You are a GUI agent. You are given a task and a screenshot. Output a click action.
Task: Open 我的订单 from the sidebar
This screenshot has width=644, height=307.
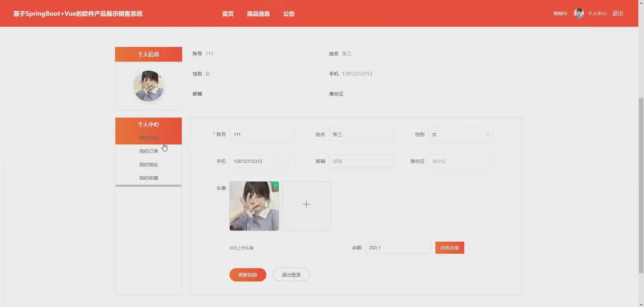(x=149, y=151)
